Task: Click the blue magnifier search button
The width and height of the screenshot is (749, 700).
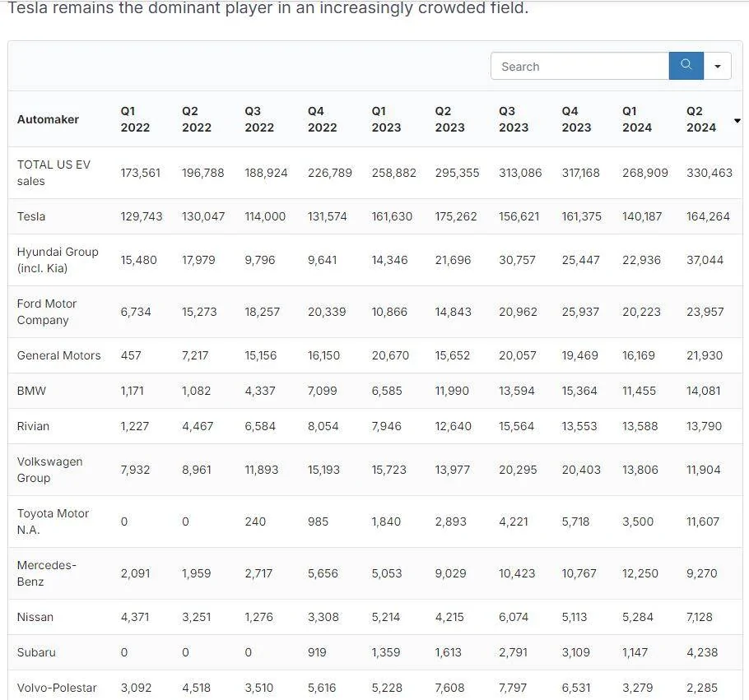Action: 686,66
